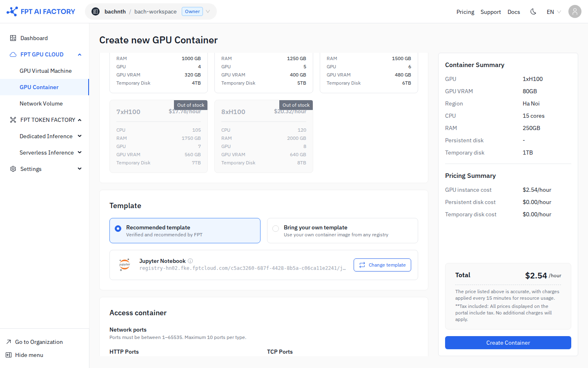Screen dimensions: 588x368
Task: Toggle dark mode moon icon
Action: click(533, 11)
